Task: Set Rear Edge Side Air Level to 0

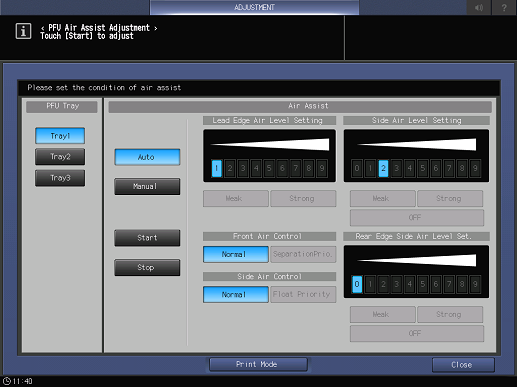Action: click(357, 284)
